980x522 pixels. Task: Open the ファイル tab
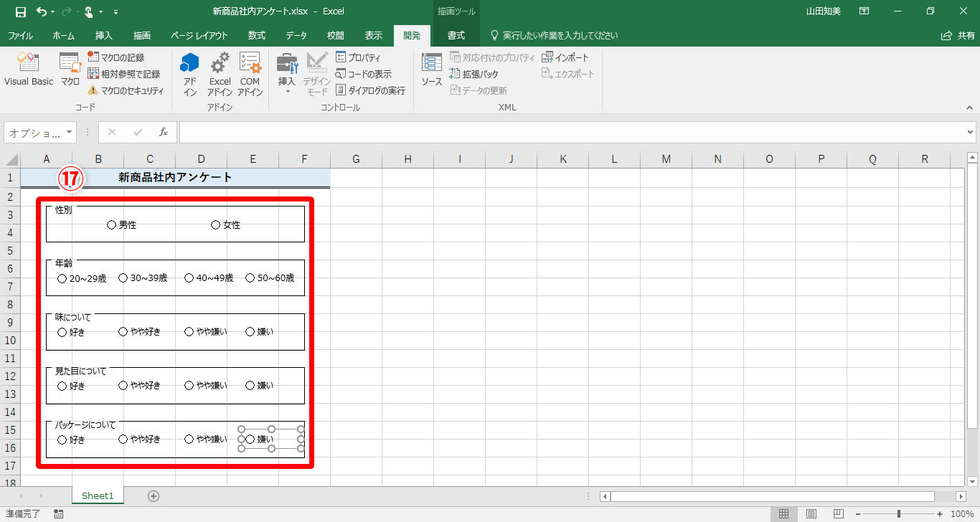pyautogui.click(x=20, y=35)
